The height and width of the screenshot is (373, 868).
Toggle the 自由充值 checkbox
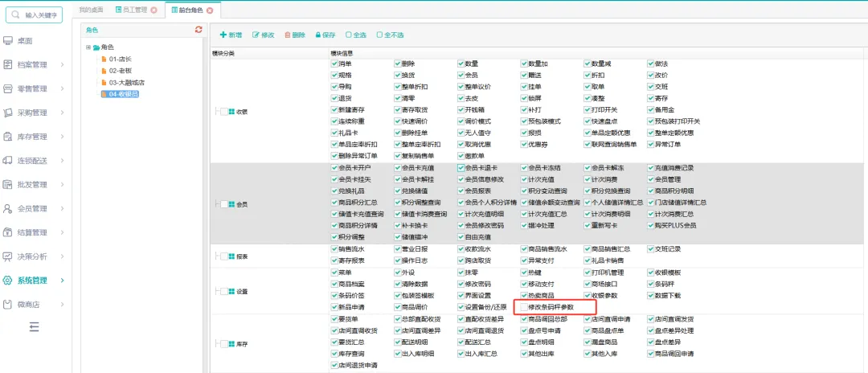tap(461, 237)
